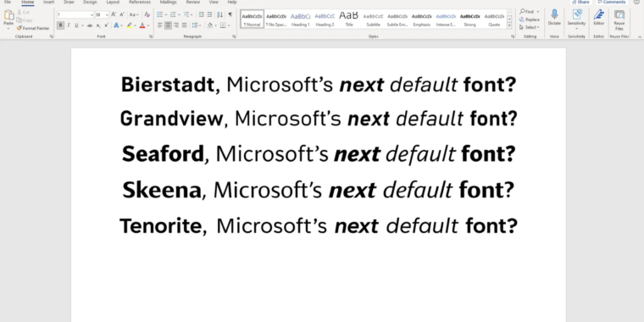Open font color dropdown arrow
Image resolution: width=644 pixels, height=322 pixels.
click(x=148, y=25)
